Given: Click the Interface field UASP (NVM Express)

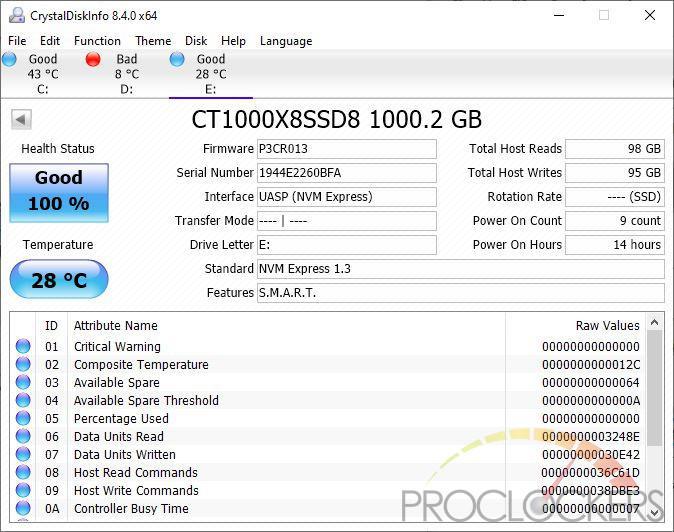Looking at the screenshot, I should [347, 197].
